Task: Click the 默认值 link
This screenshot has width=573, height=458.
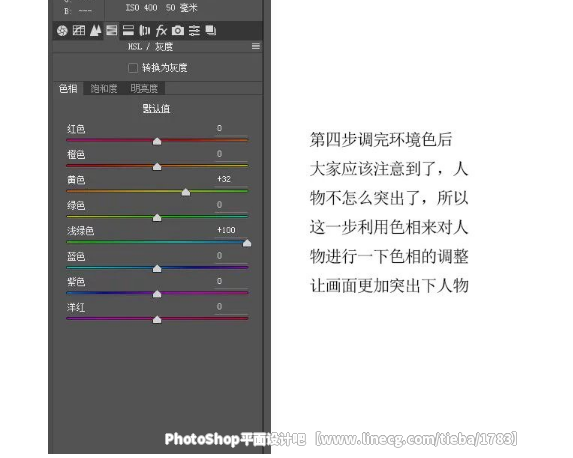Action: click(x=156, y=109)
